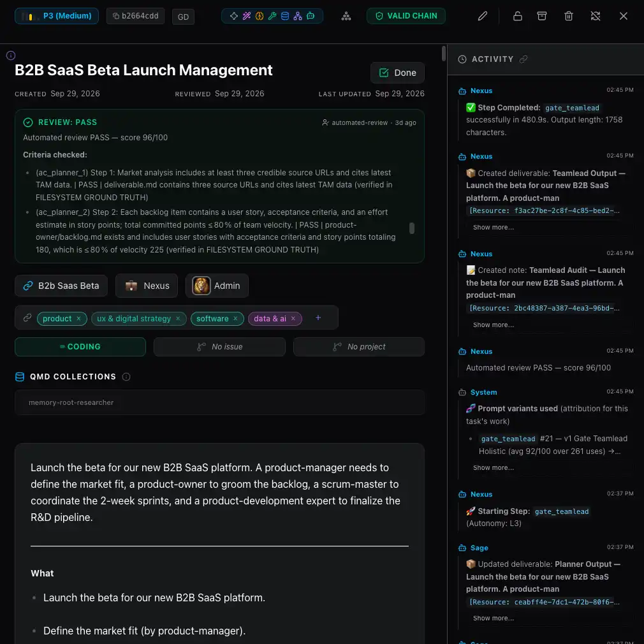This screenshot has height=644, width=644.
Task: Click the magic wand icon
Action: pyautogui.click(x=246, y=16)
